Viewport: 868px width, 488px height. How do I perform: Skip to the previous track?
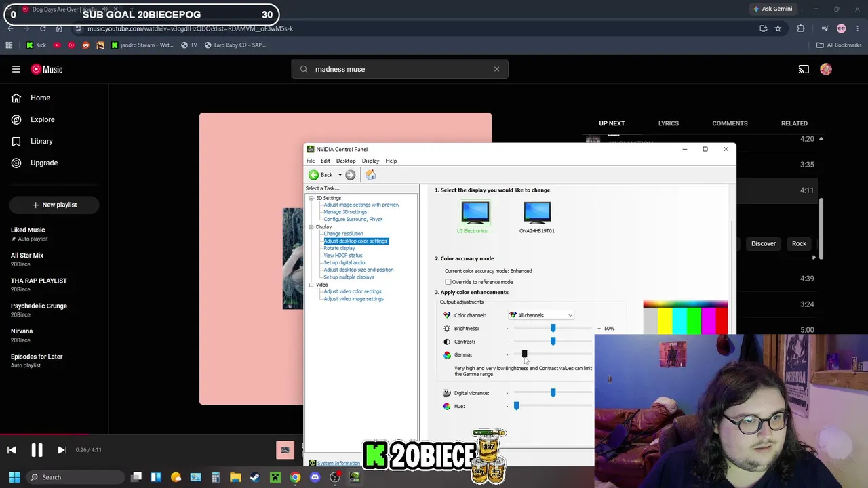click(12, 450)
